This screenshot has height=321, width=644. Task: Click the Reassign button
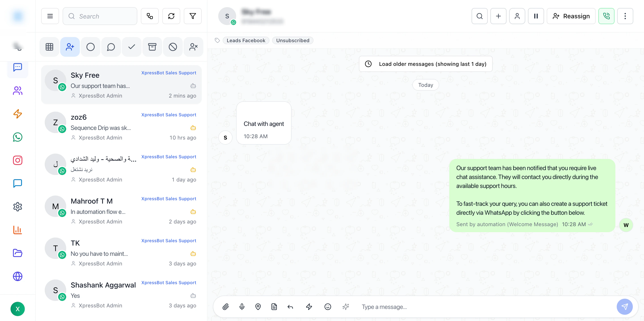tap(571, 16)
